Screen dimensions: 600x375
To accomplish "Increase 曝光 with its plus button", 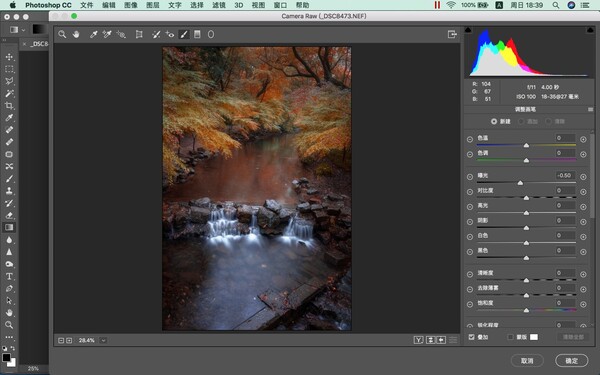I will [583, 177].
